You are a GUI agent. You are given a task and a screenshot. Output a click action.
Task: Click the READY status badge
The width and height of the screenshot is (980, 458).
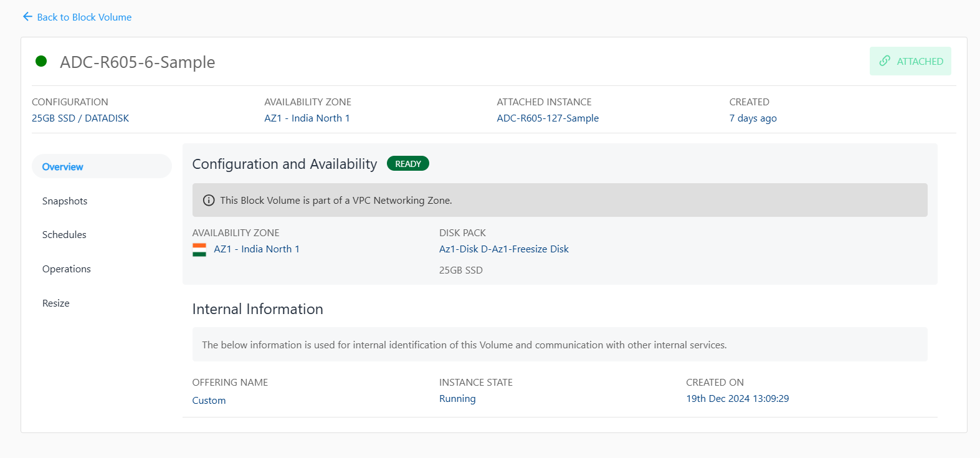coord(407,164)
